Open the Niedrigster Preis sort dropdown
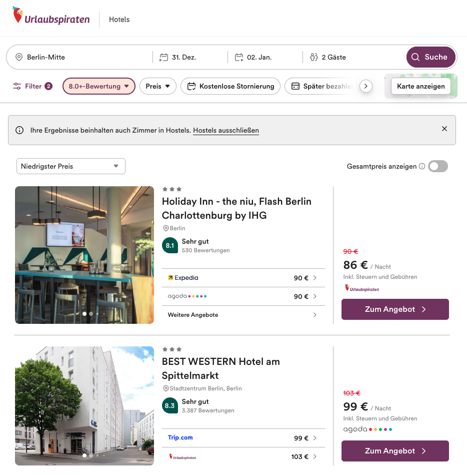The image size is (467, 476). coord(70,166)
